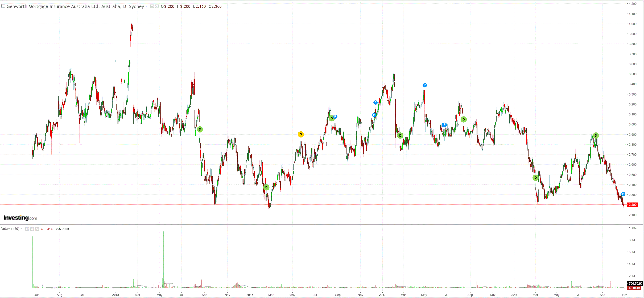Click the 756.702K volume label on axis
The height and width of the screenshot is (298, 644).
(635, 283)
